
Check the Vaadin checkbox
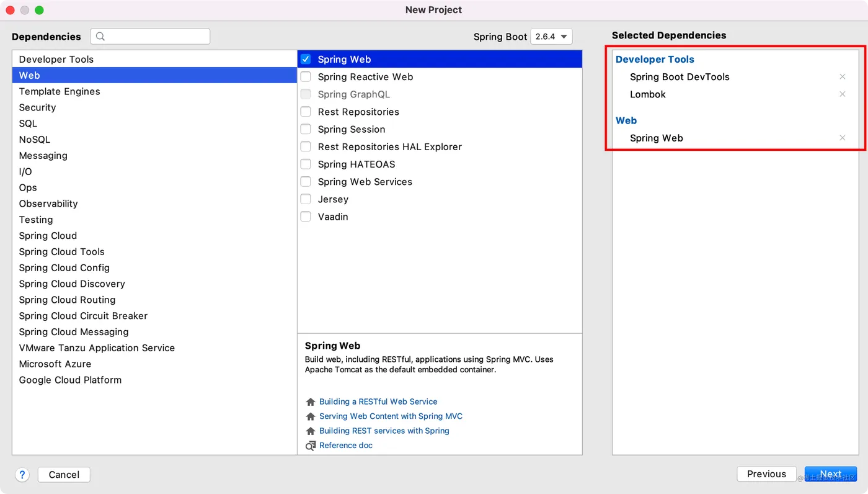306,217
